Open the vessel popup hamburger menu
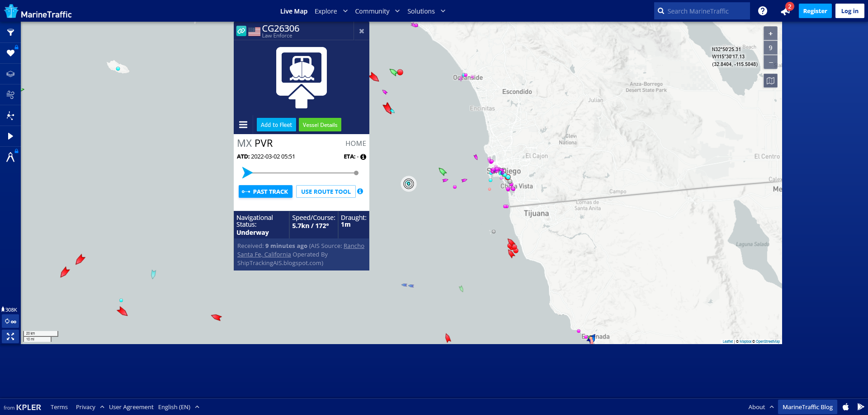 coord(243,125)
